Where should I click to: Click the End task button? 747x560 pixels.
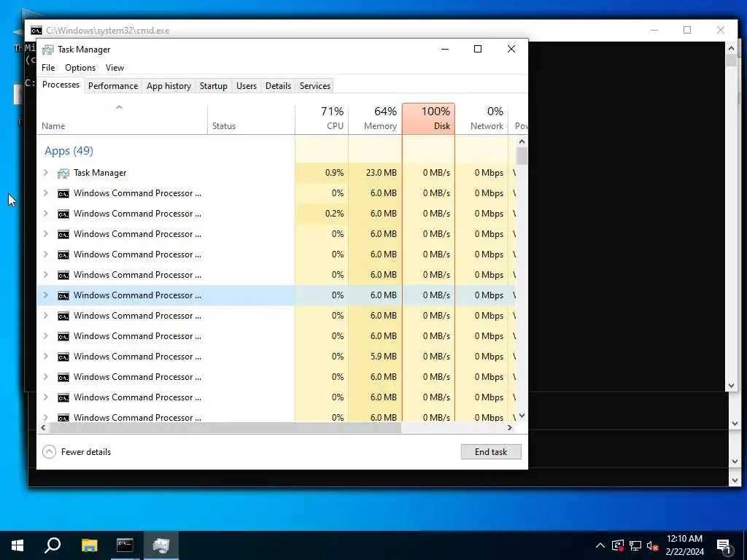click(491, 452)
